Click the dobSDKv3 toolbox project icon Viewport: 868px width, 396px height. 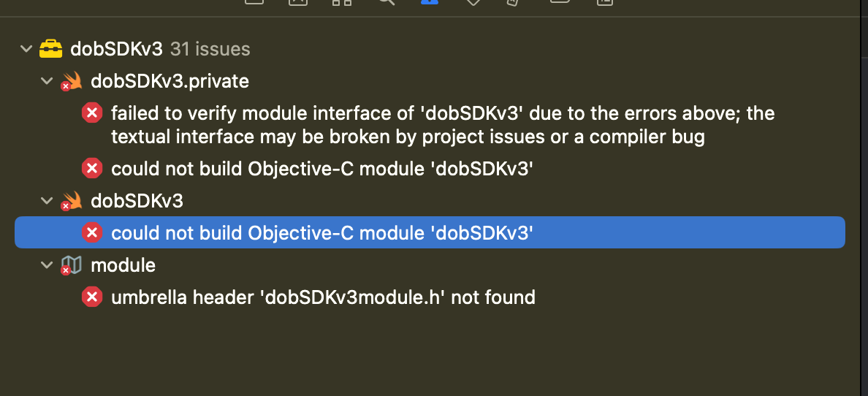coord(50,49)
